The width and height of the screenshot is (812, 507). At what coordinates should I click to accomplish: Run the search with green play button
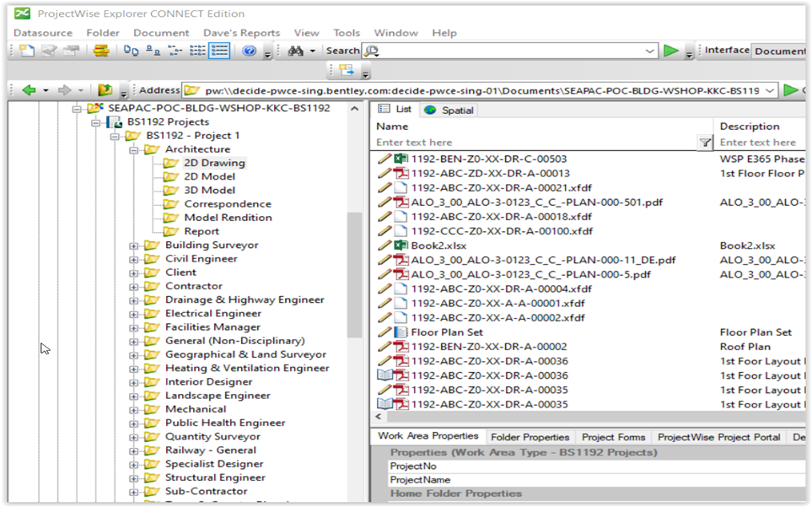pyautogui.click(x=671, y=51)
